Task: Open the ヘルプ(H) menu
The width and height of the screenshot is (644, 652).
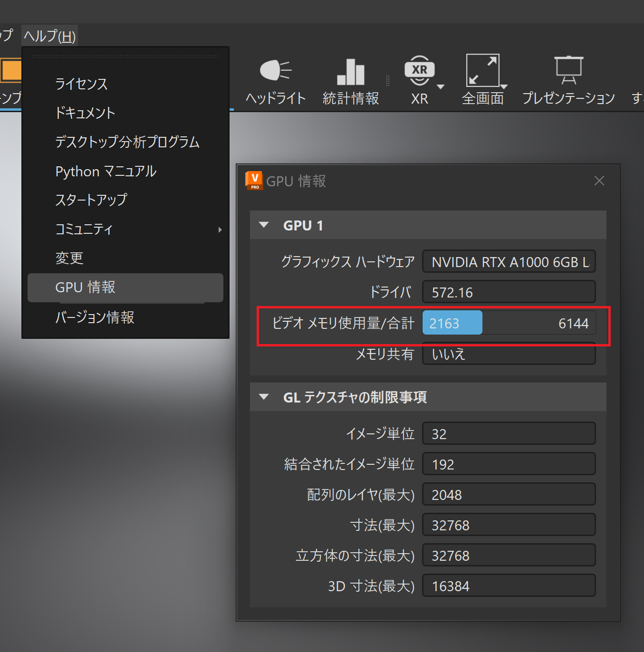Action: coord(49,35)
